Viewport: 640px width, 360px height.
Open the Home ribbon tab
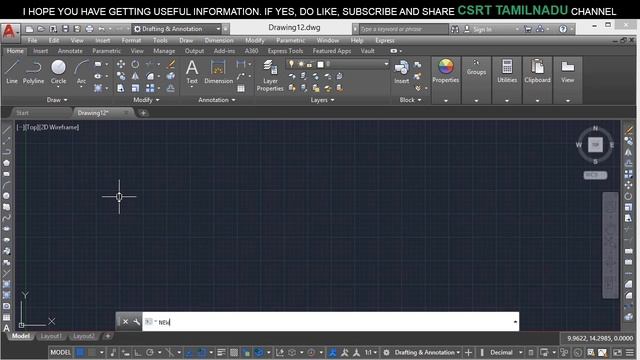[15, 51]
